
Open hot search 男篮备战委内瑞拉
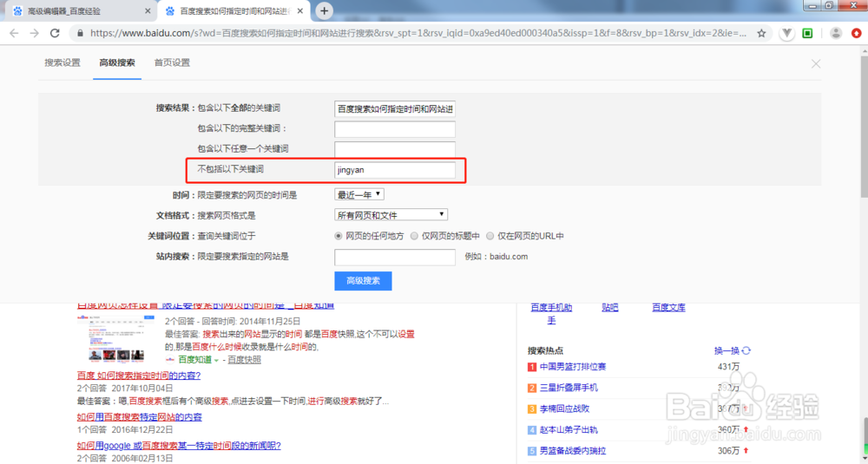click(x=573, y=451)
